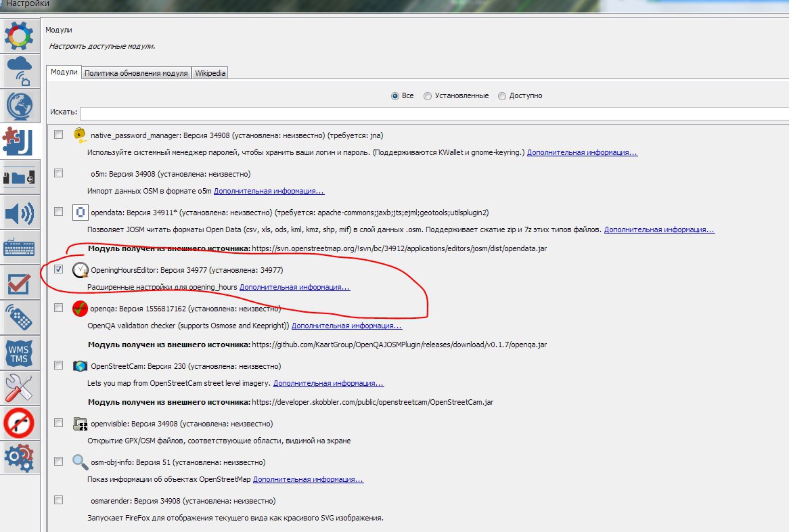
Task: Enable the openqa plugin checkbox
Action: tap(59, 307)
